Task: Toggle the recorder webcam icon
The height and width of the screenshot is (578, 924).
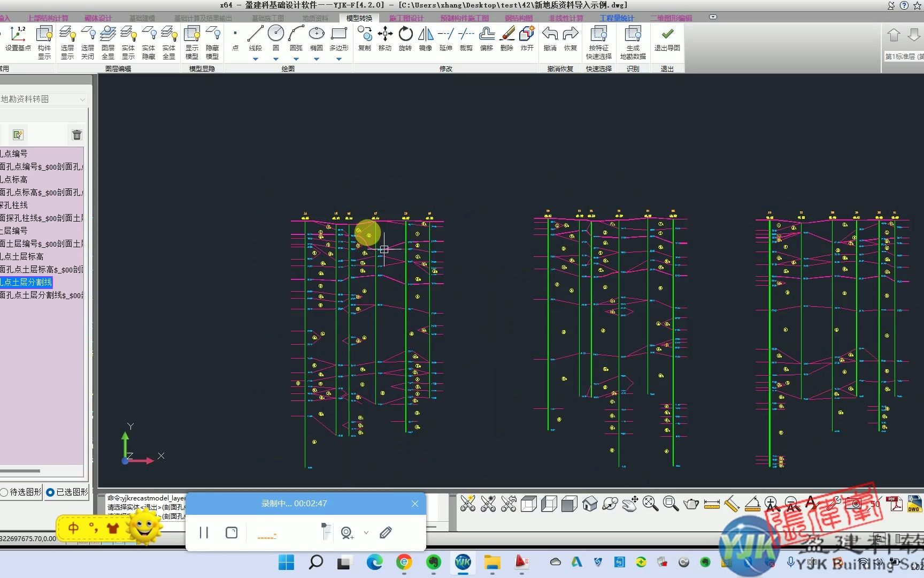Action: point(347,533)
